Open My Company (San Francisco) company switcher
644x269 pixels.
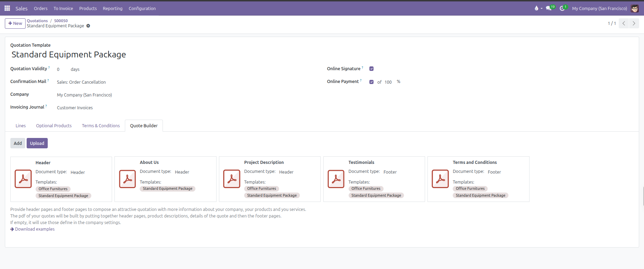coord(599,8)
